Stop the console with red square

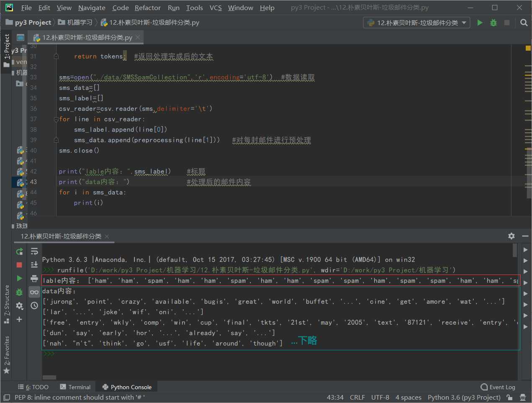(19, 265)
